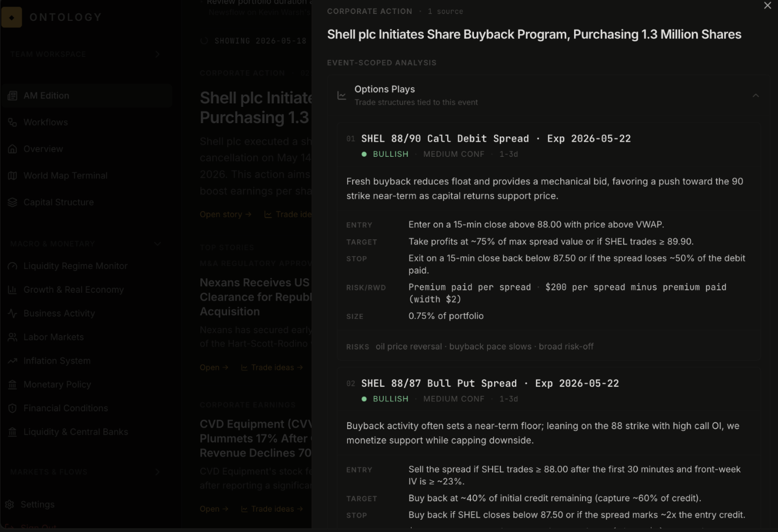This screenshot has height=532, width=778.
Task: Click Trade ideas link under Nexans story
Action: tap(272, 368)
